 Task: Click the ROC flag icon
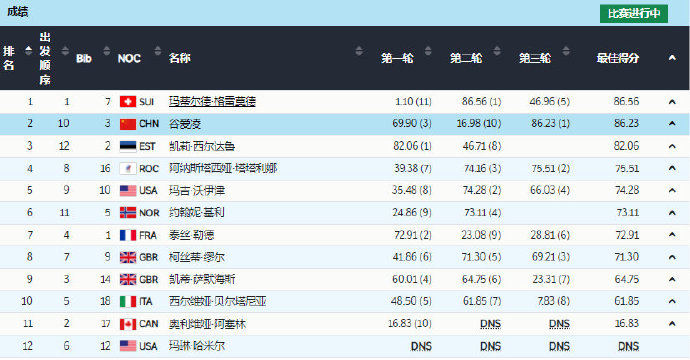pyautogui.click(x=128, y=169)
